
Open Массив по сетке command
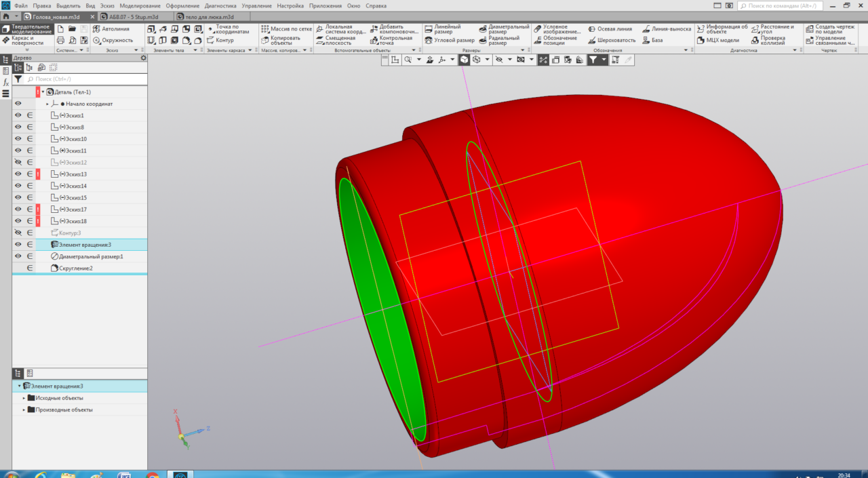click(x=286, y=29)
